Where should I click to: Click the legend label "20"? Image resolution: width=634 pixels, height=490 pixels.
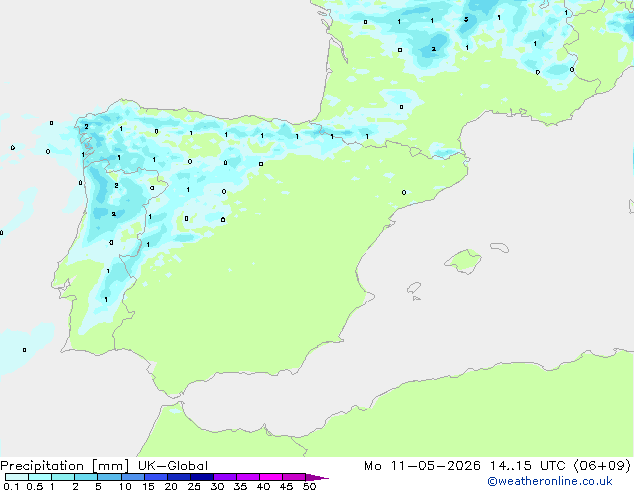pyautogui.click(x=171, y=486)
